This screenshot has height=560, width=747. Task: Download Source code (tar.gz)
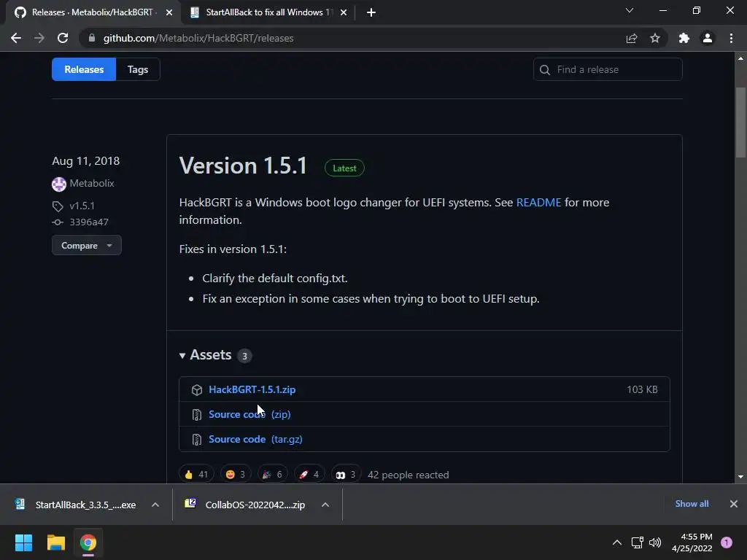point(255,439)
